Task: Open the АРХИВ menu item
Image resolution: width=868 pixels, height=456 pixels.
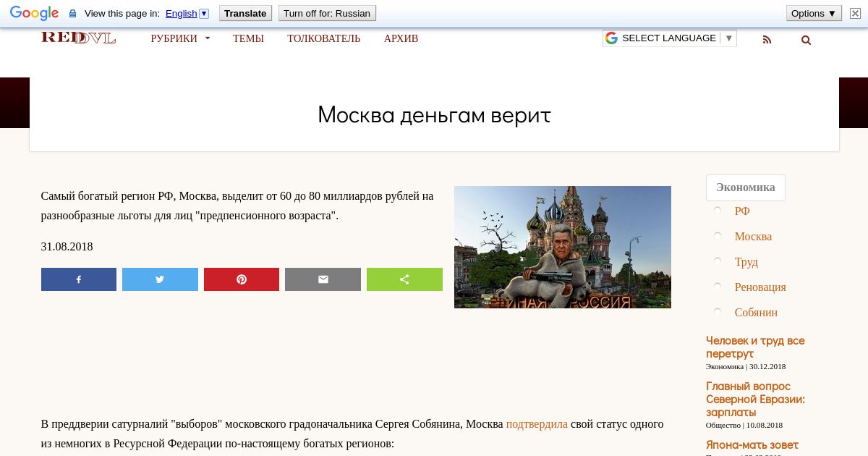Action: pos(401,38)
